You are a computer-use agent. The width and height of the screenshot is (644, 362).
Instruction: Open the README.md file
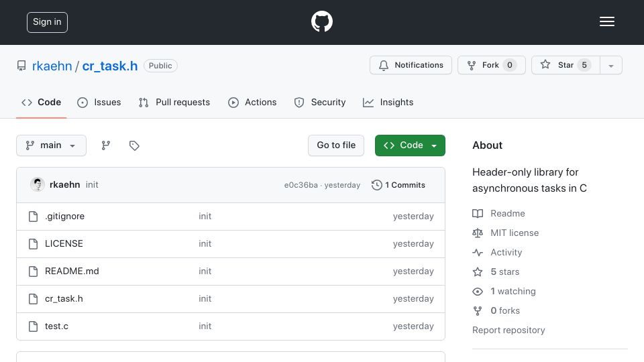pos(72,271)
